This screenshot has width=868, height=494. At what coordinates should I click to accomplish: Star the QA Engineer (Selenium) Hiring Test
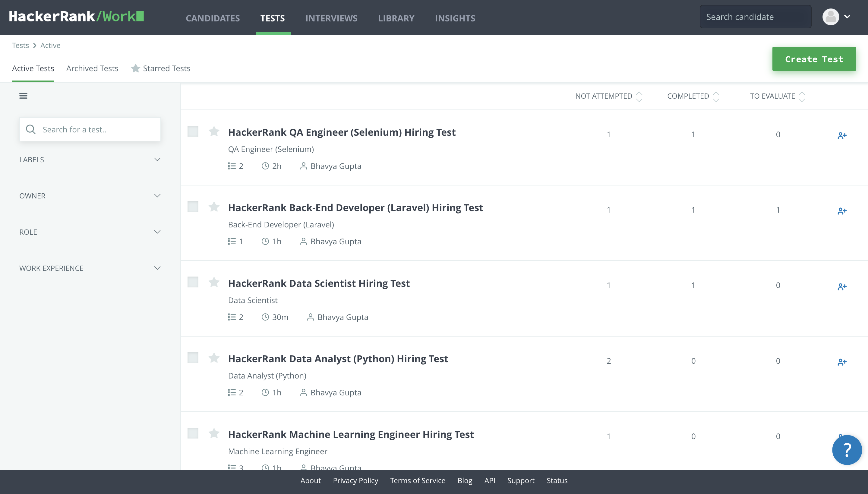coord(214,131)
